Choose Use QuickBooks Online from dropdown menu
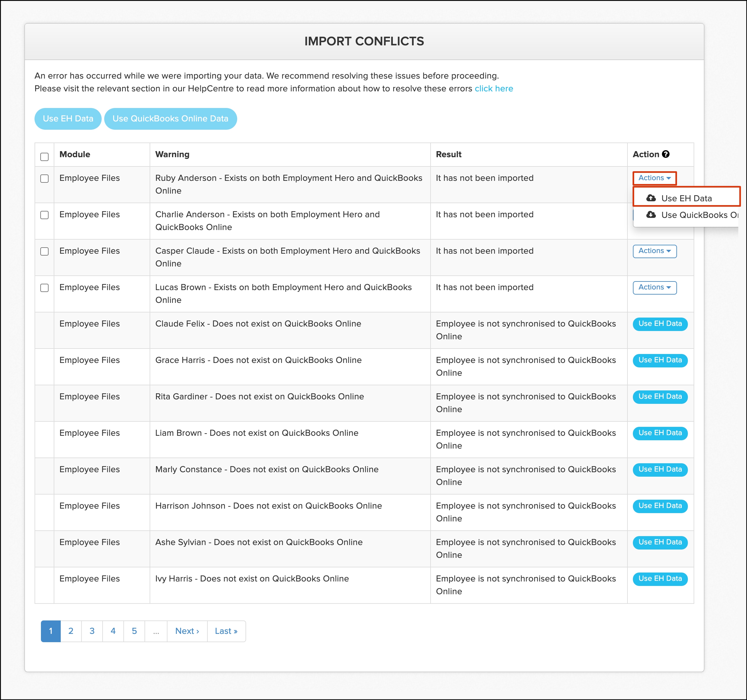This screenshot has height=700, width=747. coord(699,215)
